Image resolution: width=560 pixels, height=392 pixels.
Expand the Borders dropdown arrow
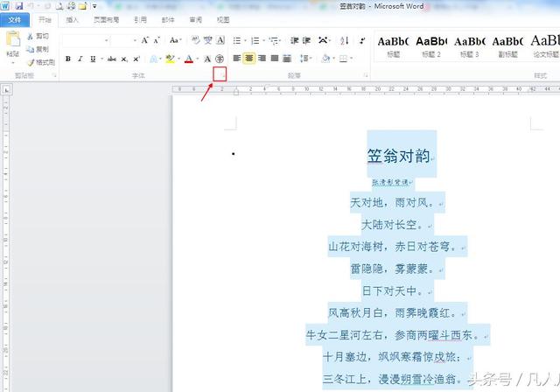352,59
